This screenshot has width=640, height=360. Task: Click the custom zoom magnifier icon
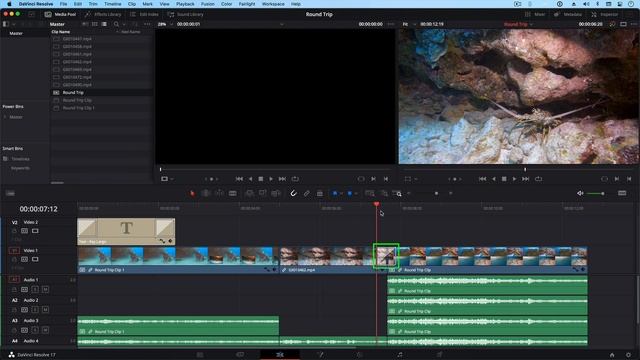397,193
